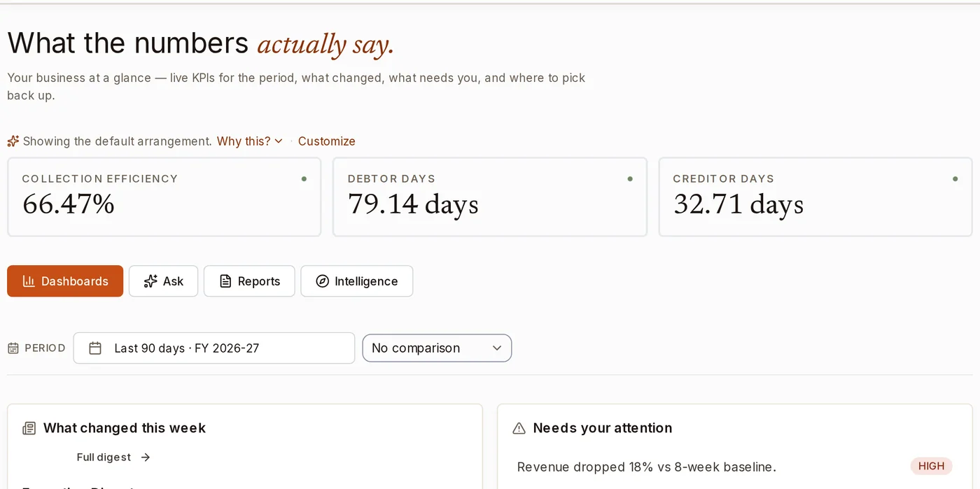Click the status dot on Debtor Days
Screen dimensions: 980x489
[x=630, y=179]
